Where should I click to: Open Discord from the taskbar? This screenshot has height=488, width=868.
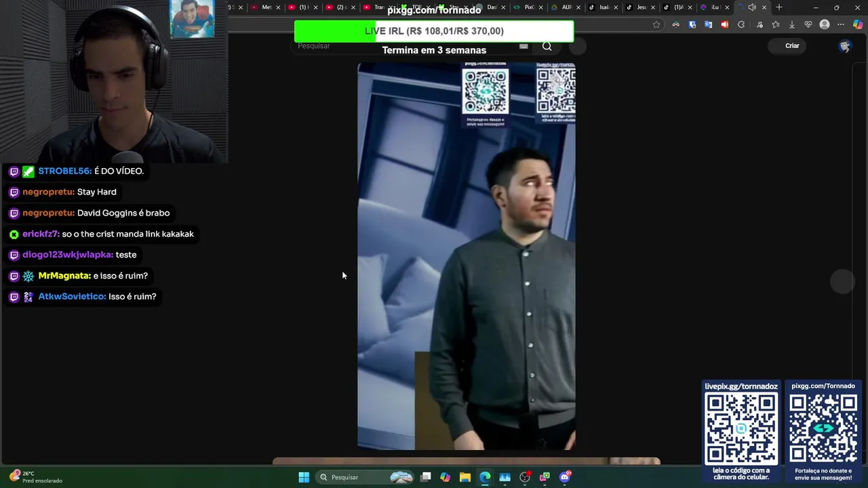point(565,477)
